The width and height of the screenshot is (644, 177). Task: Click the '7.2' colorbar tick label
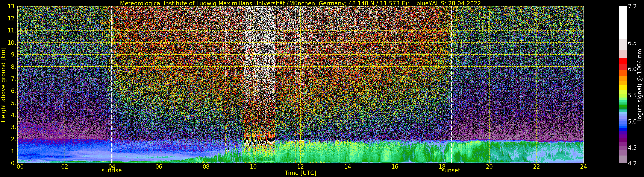coord(632,6)
